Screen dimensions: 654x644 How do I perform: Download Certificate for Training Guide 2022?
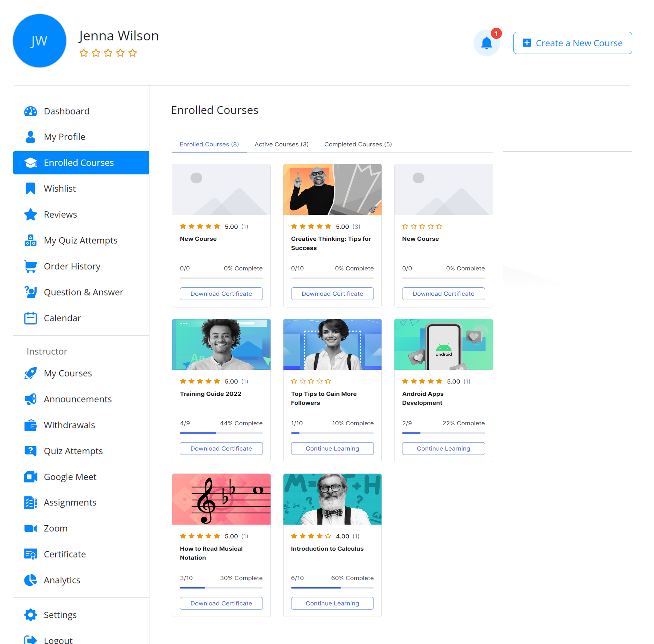221,448
